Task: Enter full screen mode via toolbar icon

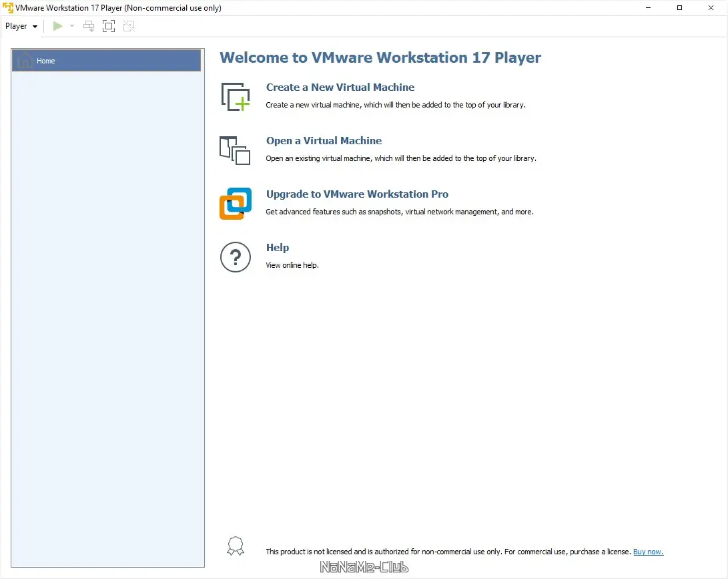Action: pos(109,26)
